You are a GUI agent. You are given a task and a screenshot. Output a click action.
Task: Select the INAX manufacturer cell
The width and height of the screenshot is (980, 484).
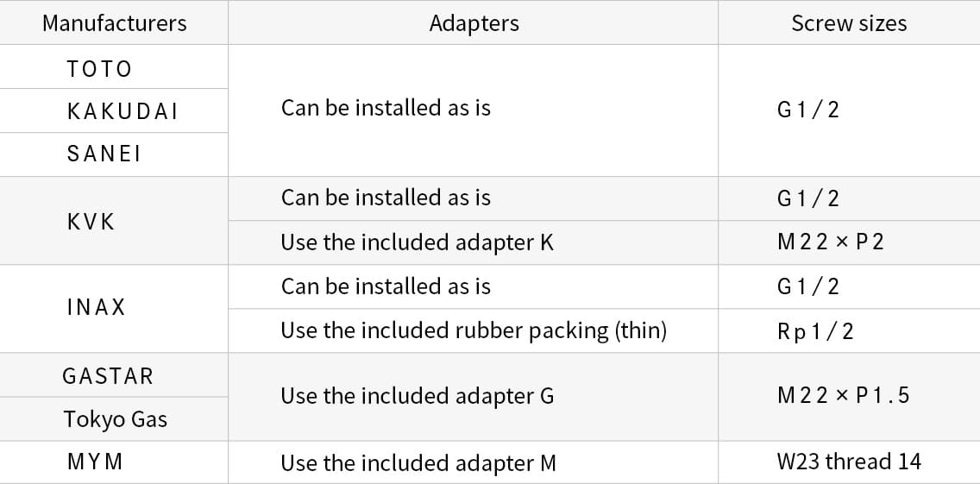pyautogui.click(x=114, y=309)
